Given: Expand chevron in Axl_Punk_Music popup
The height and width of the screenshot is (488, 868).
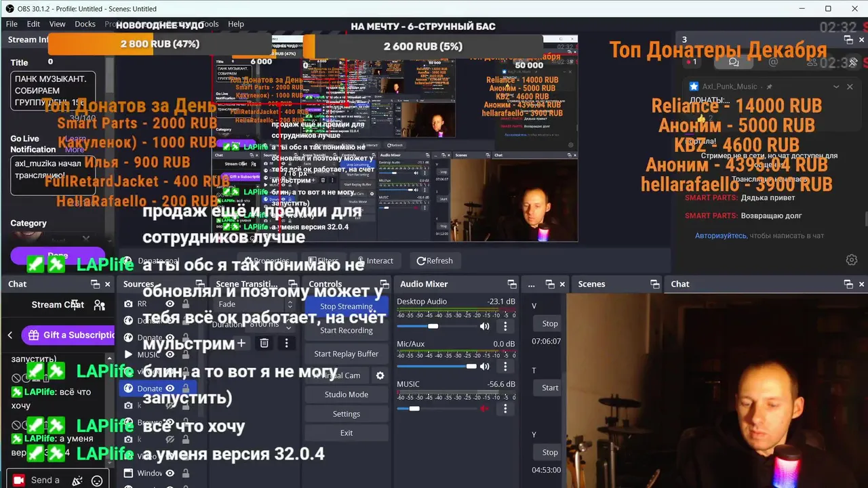Looking at the screenshot, I should click(x=836, y=87).
